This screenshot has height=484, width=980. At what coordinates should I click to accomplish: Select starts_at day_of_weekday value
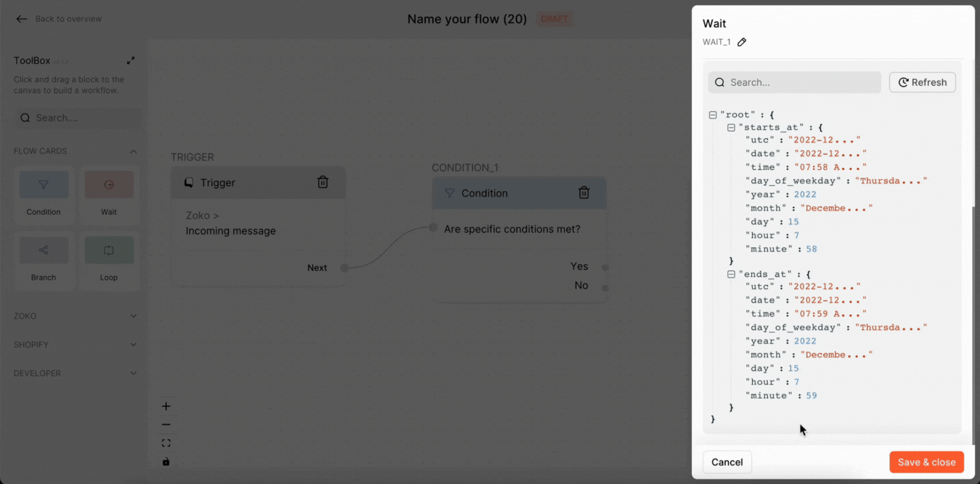click(891, 181)
